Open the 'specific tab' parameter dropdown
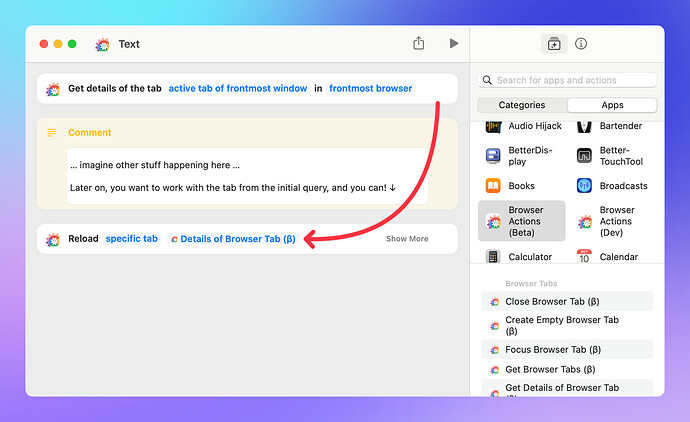This screenshot has height=422, width=690. (132, 239)
